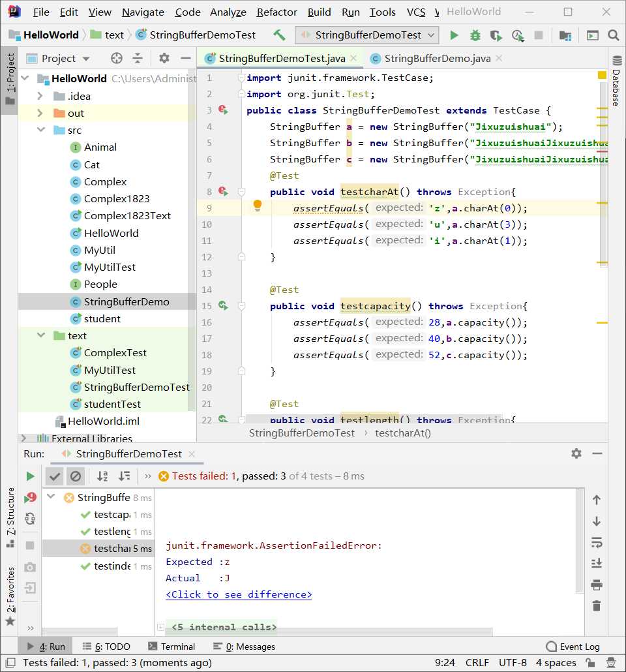Viewport: 626px width, 672px height.
Task: Open Run panel settings gear
Action: pyautogui.click(x=576, y=453)
